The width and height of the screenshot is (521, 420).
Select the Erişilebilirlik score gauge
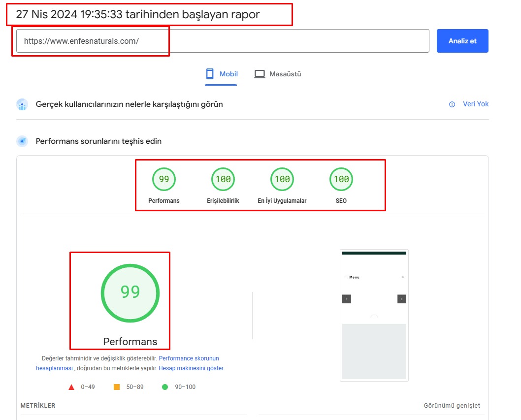click(223, 180)
